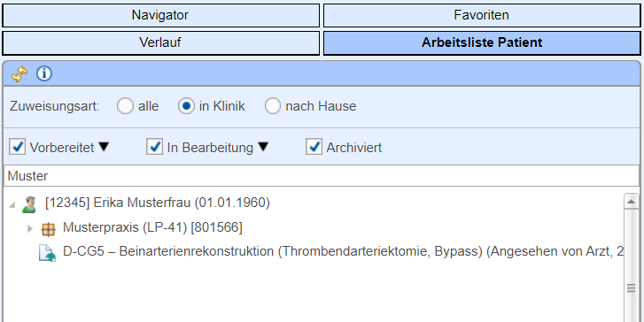The width and height of the screenshot is (644, 322).
Task: Click the D-CG5 document icon
Action: point(47,253)
